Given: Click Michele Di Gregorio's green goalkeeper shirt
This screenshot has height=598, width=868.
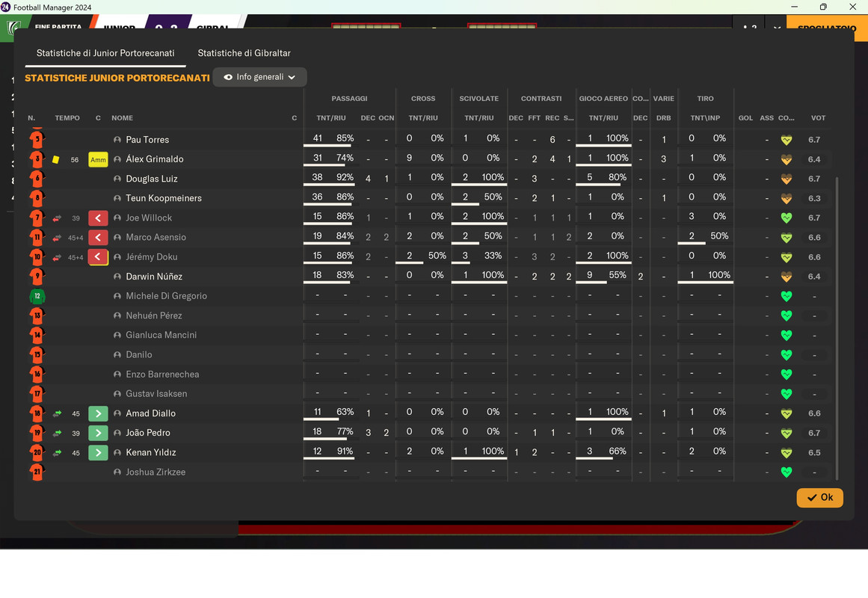Looking at the screenshot, I should tap(37, 296).
